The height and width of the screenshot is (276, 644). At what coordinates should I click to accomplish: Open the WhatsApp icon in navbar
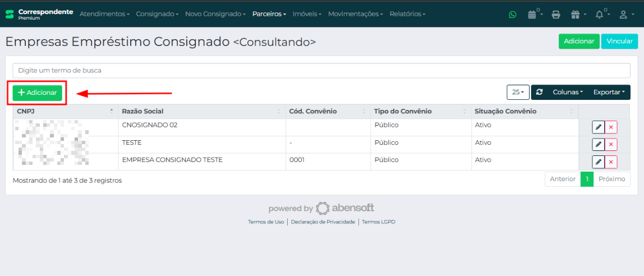[512, 15]
